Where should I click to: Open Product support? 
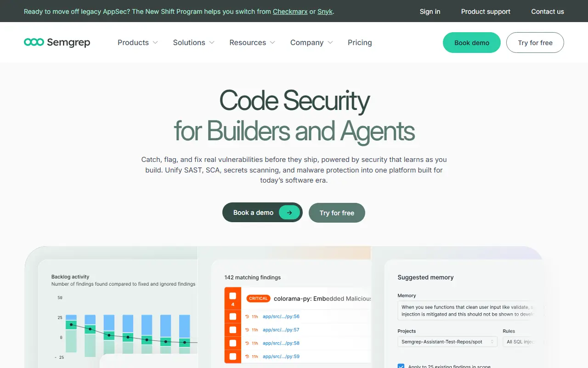pos(486,11)
